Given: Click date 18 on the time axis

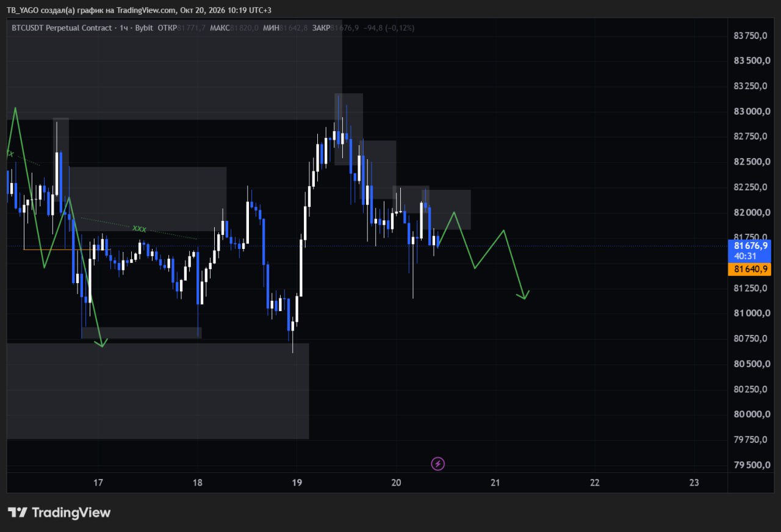Looking at the screenshot, I should tap(197, 483).
